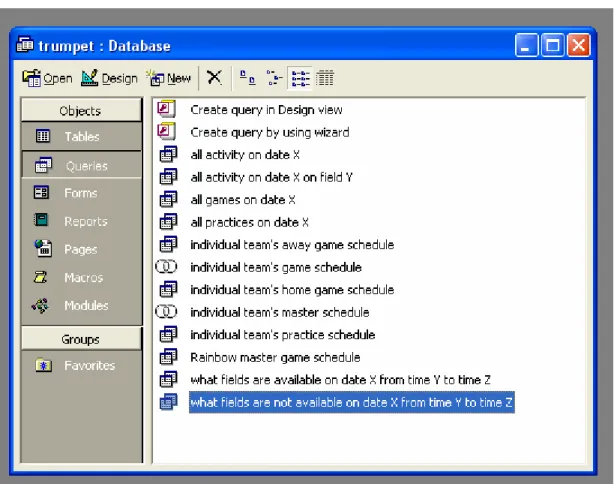Select 'what fields are not available' query
Viewport: 614px width, 484px height.
pos(352,402)
